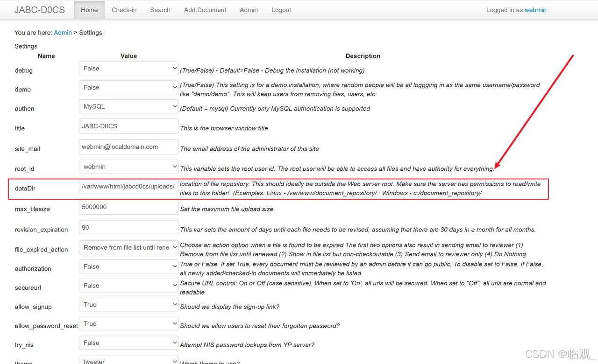The height and width of the screenshot is (364, 598).
Task: Open the Admin navbar item
Action: [249, 10]
